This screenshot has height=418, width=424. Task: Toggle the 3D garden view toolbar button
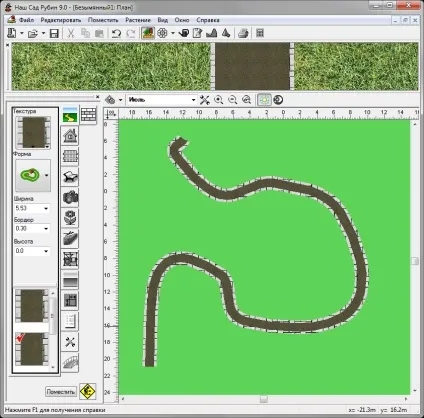coord(148,33)
